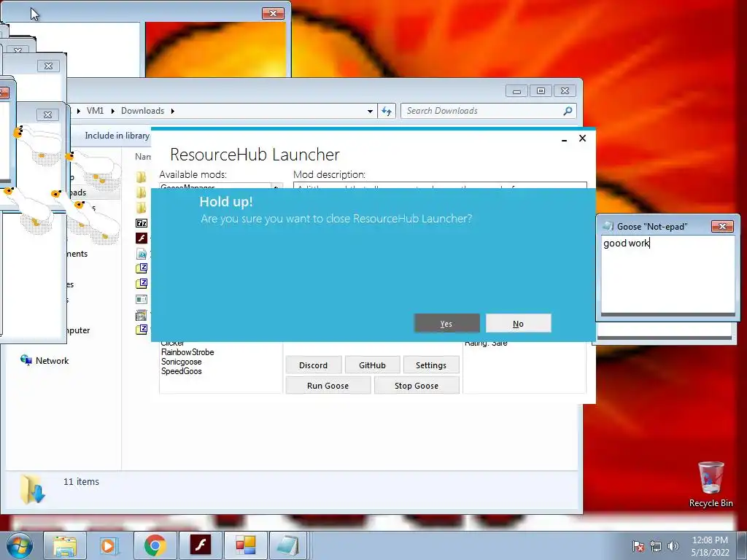The width and height of the screenshot is (747, 560).
Task: Click the Mod description label
Action: tap(329, 174)
